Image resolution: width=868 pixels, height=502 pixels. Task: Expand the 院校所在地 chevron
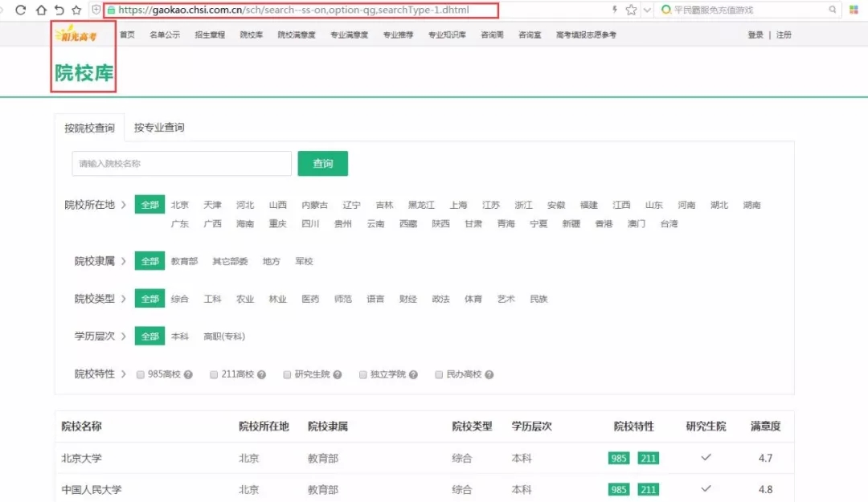tap(123, 205)
